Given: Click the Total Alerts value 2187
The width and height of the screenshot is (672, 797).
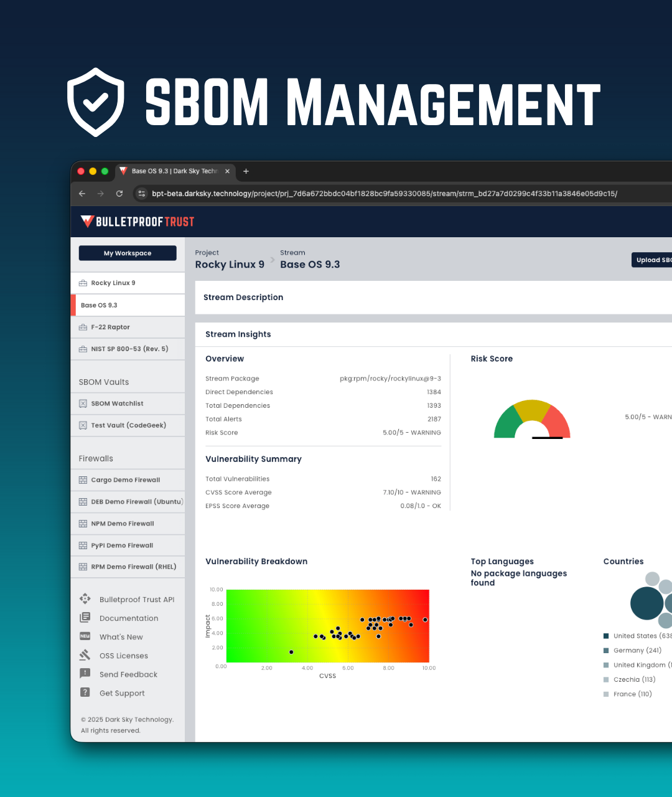Looking at the screenshot, I should (x=434, y=419).
